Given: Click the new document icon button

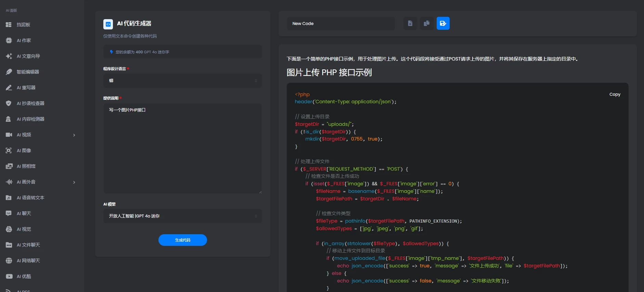Looking at the screenshot, I should (x=410, y=23).
